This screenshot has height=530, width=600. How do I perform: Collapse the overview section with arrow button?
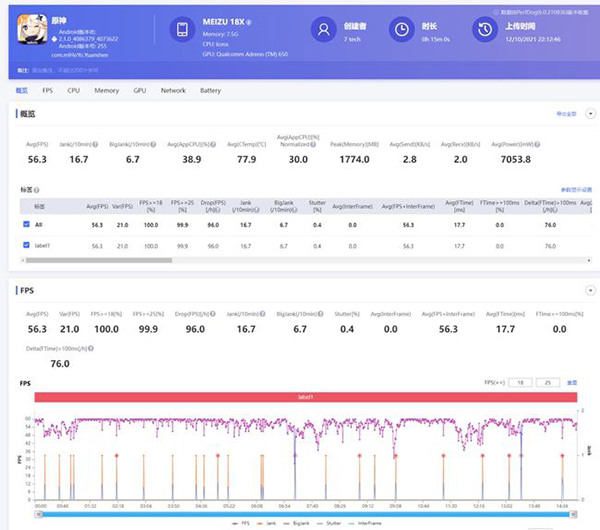pos(589,114)
